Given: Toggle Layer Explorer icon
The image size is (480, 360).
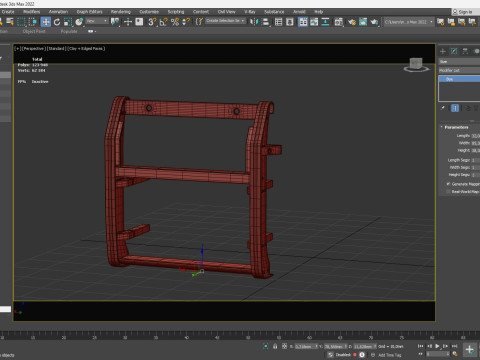Looking at the screenshot, I should tap(290, 22).
